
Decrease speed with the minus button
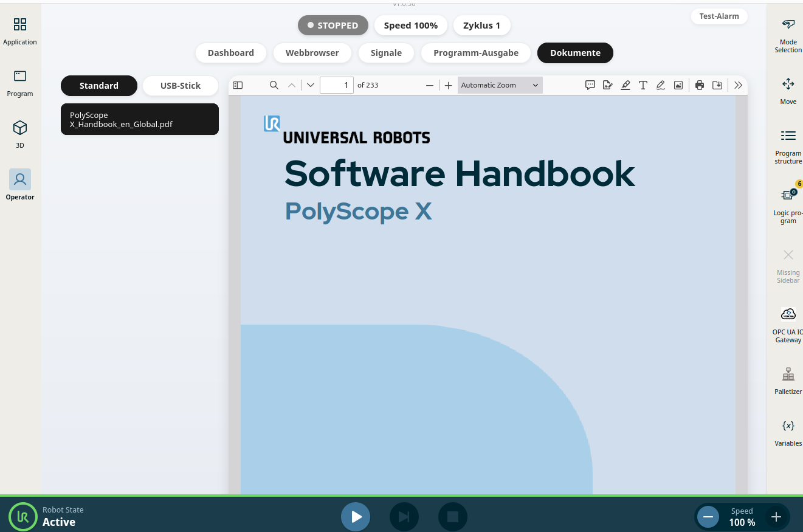tap(708, 517)
